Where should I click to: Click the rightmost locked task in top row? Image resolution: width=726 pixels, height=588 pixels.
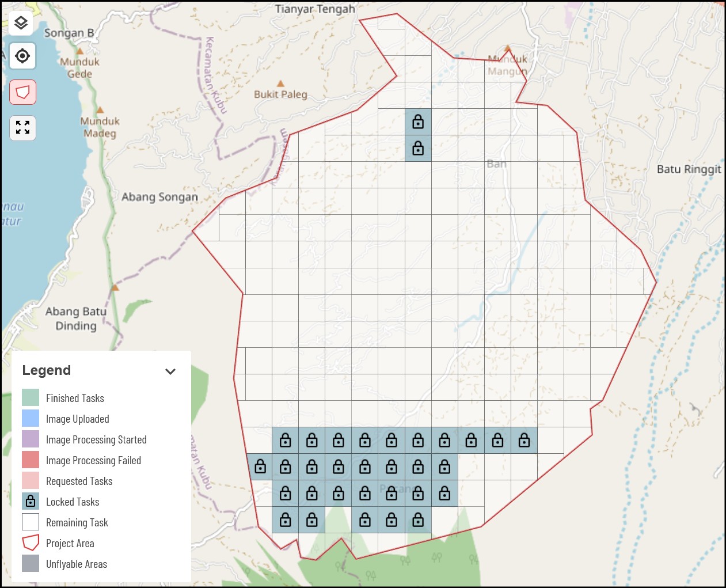(524, 441)
